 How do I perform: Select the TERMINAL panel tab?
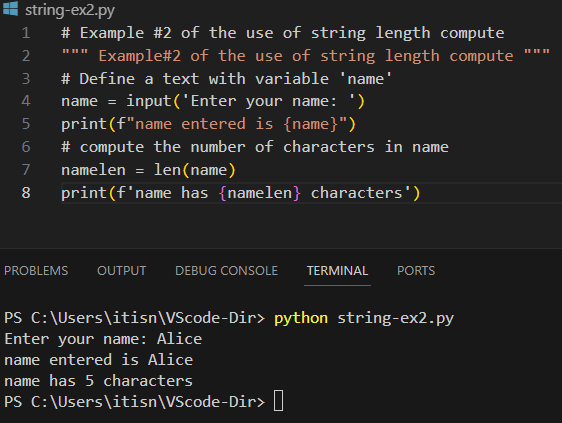(337, 271)
